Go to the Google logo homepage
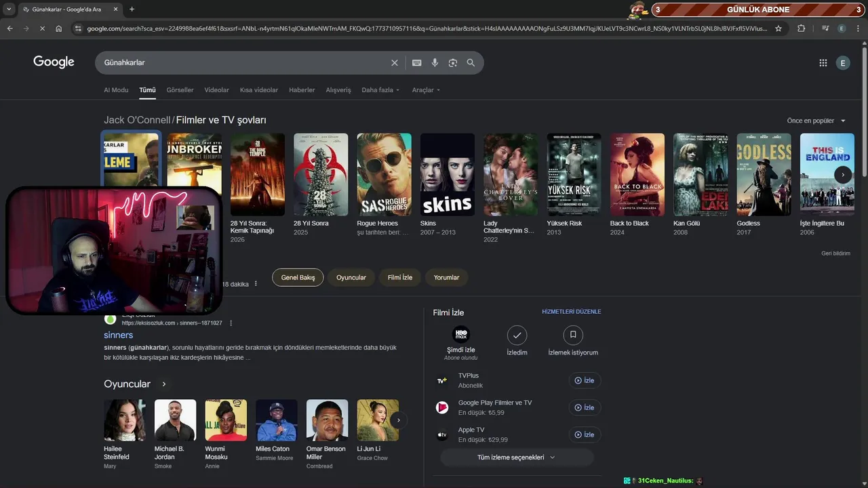This screenshot has height=488, width=868. click(54, 62)
